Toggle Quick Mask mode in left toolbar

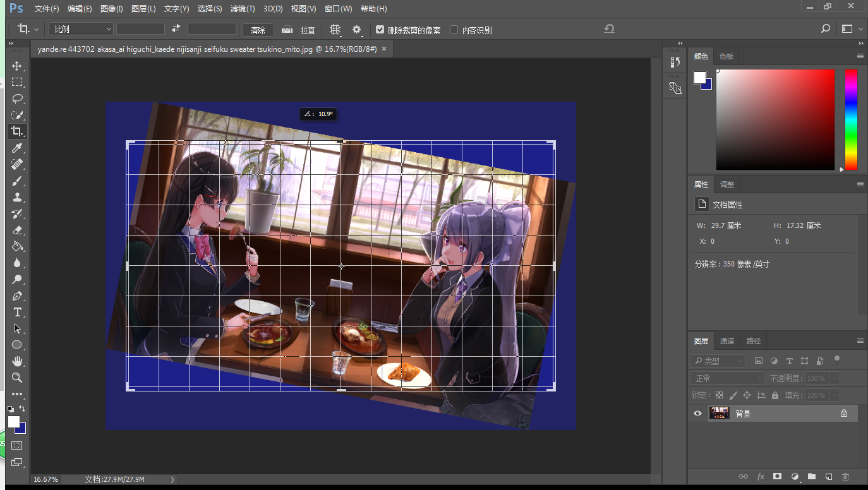point(17,446)
